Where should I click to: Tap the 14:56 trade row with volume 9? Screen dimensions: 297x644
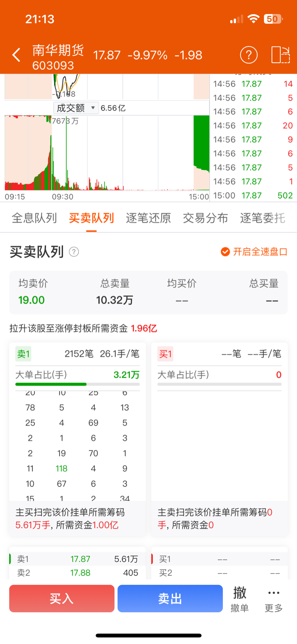tap(253, 139)
